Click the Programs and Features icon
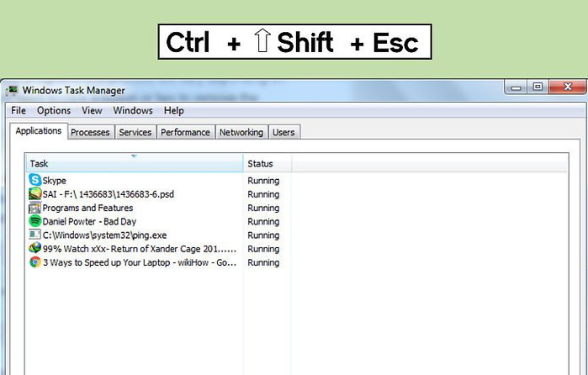Screen dimensions: 588x375 click(x=34, y=208)
